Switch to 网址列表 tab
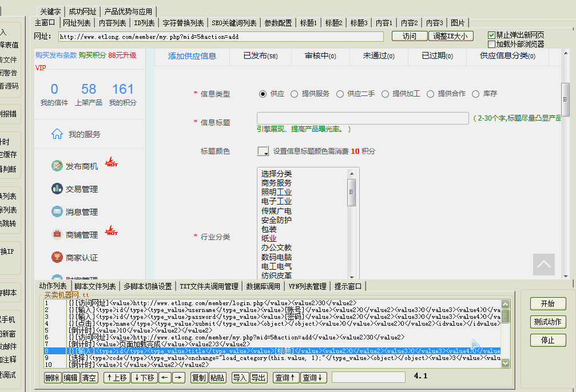This screenshot has height=392, width=576. [x=77, y=23]
